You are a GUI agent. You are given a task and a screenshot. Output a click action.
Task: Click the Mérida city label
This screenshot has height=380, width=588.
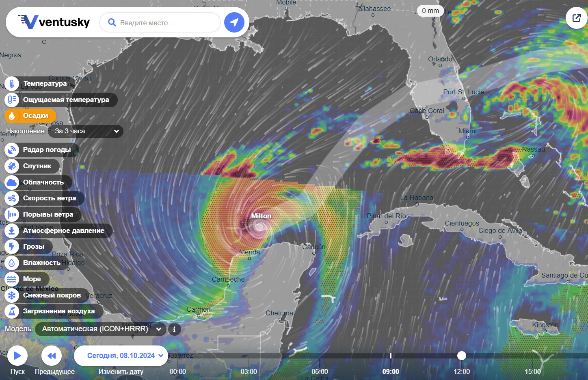click(249, 252)
